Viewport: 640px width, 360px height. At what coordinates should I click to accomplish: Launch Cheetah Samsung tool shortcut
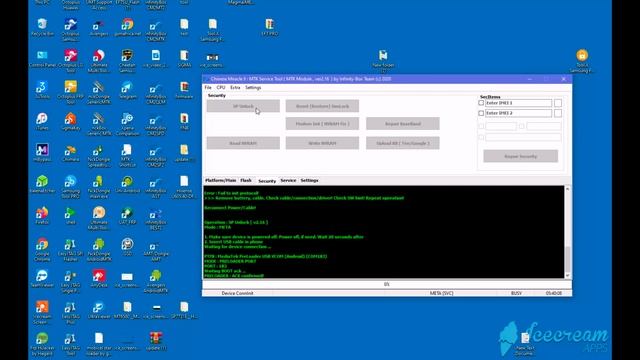[127, 60]
